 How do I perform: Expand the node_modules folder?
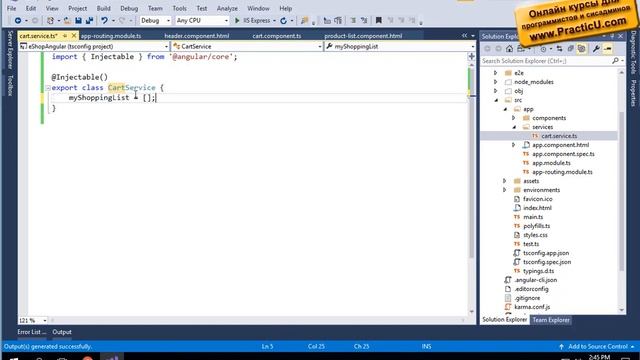coord(496,82)
